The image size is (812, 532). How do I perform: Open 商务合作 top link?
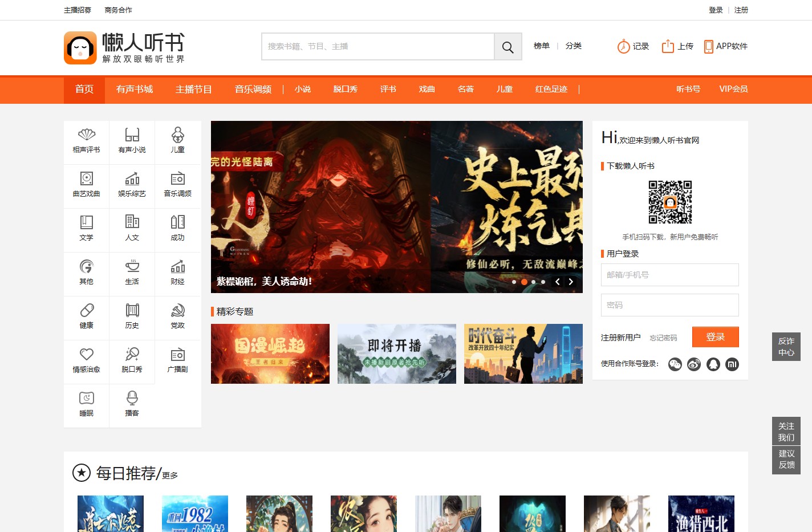click(119, 10)
